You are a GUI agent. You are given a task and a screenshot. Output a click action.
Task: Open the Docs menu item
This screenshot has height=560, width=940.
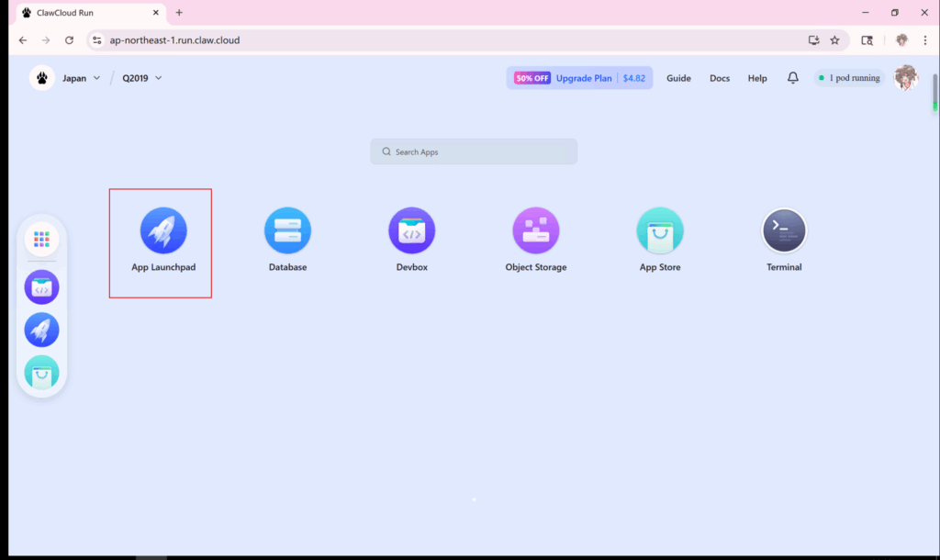click(720, 78)
